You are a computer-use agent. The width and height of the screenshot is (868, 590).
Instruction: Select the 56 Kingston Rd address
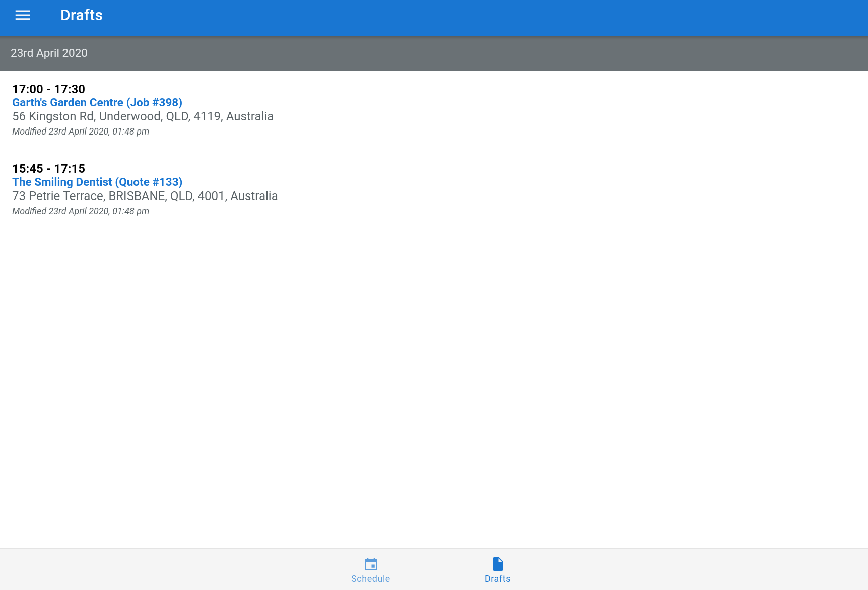coord(143,116)
